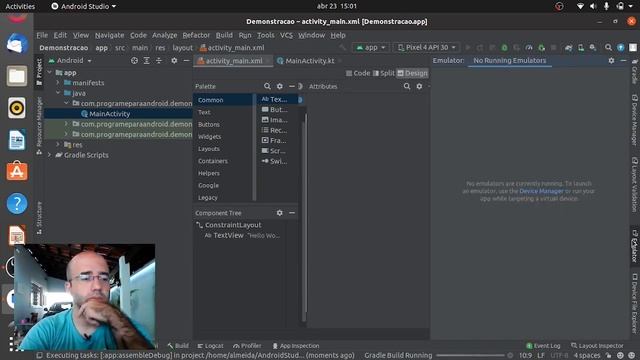Select the Buttons palette category

pos(222,124)
